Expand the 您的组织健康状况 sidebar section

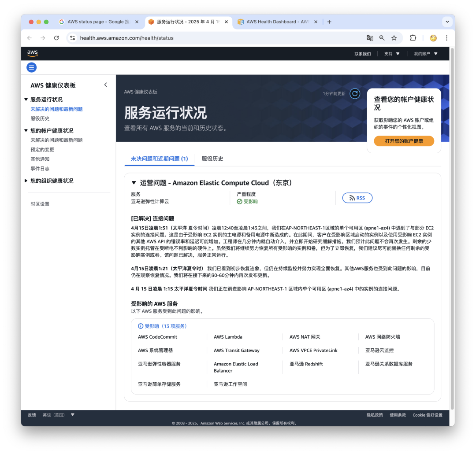[x=26, y=181]
